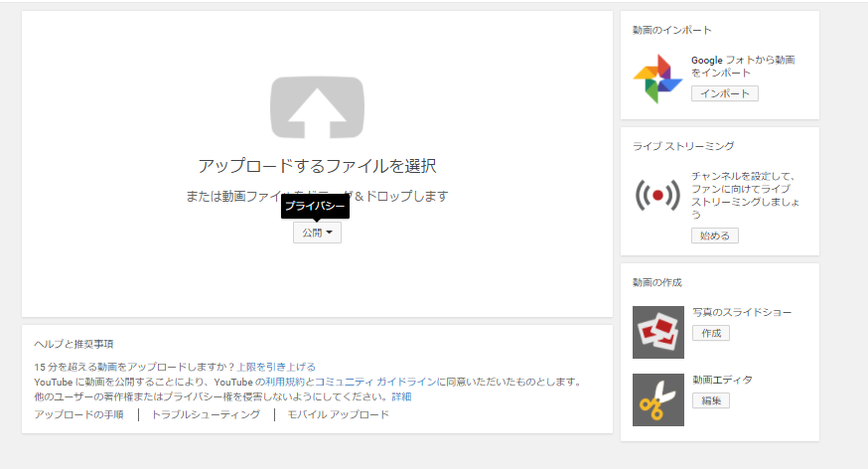This screenshot has width=868, height=469.
Task: Click the 作成 slideshow button
Action: pyautogui.click(x=711, y=333)
